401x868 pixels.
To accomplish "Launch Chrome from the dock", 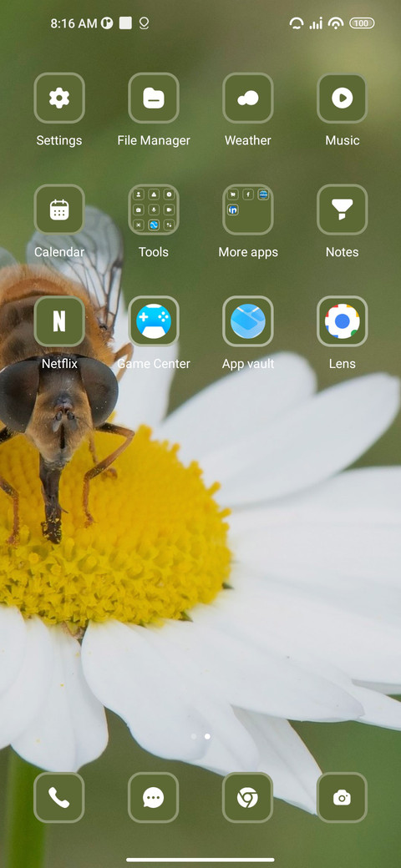I will [248, 798].
